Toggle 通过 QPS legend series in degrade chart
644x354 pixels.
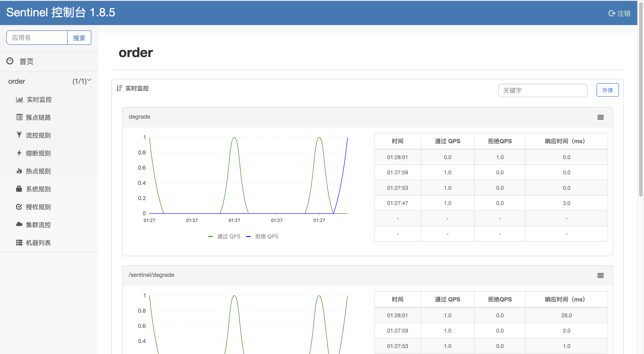coord(224,236)
